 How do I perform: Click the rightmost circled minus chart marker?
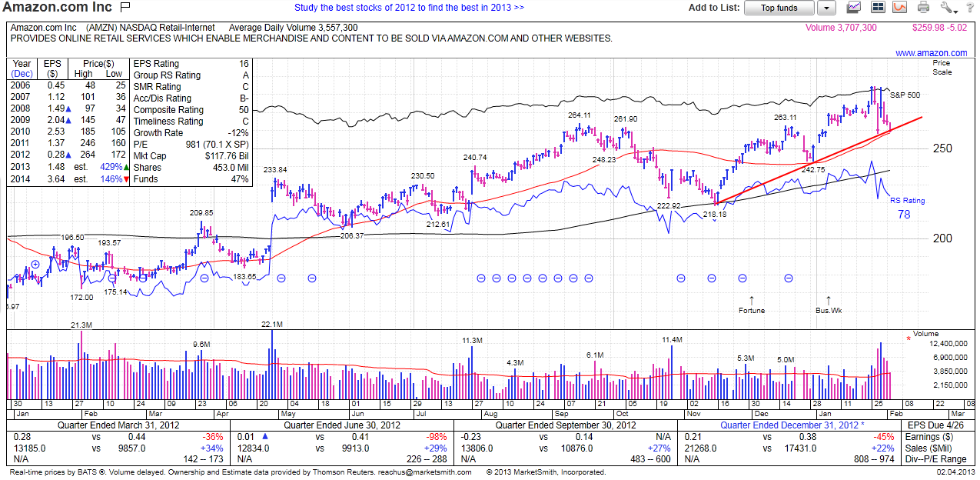tap(789, 278)
